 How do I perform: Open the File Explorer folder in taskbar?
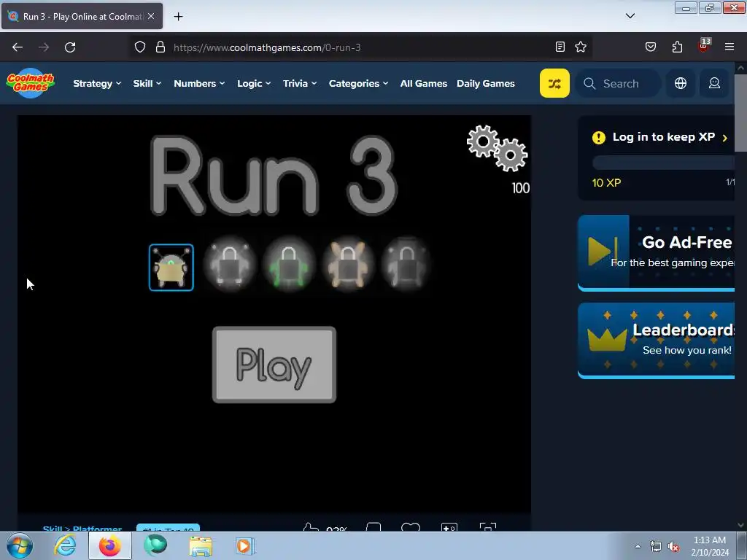(x=201, y=545)
